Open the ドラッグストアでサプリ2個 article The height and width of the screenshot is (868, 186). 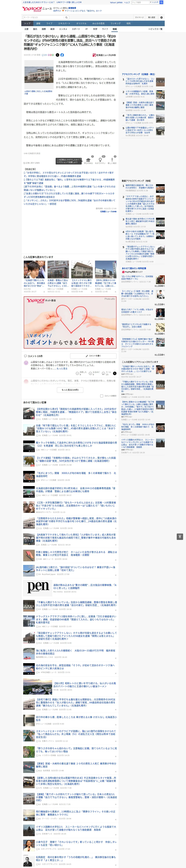click(x=76, y=619)
